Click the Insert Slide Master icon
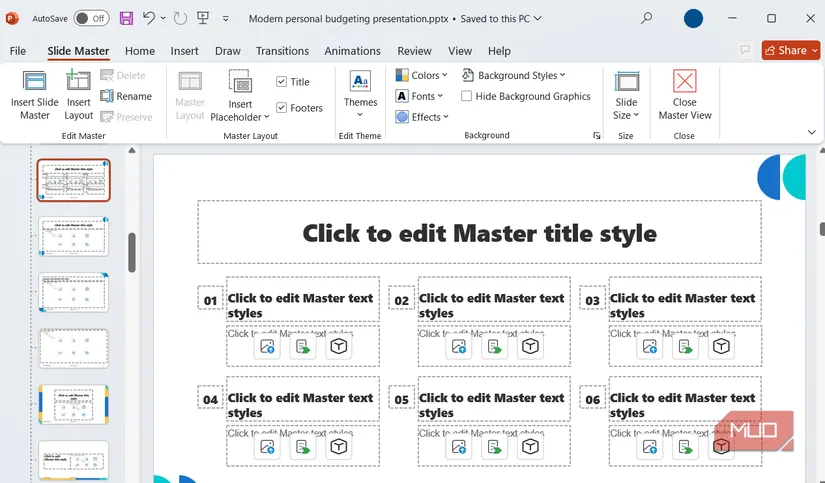The width and height of the screenshot is (825, 483). tap(35, 83)
